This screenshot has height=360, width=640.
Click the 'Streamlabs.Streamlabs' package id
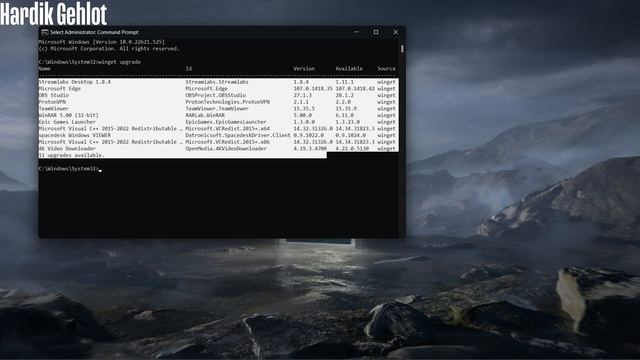[x=217, y=82]
